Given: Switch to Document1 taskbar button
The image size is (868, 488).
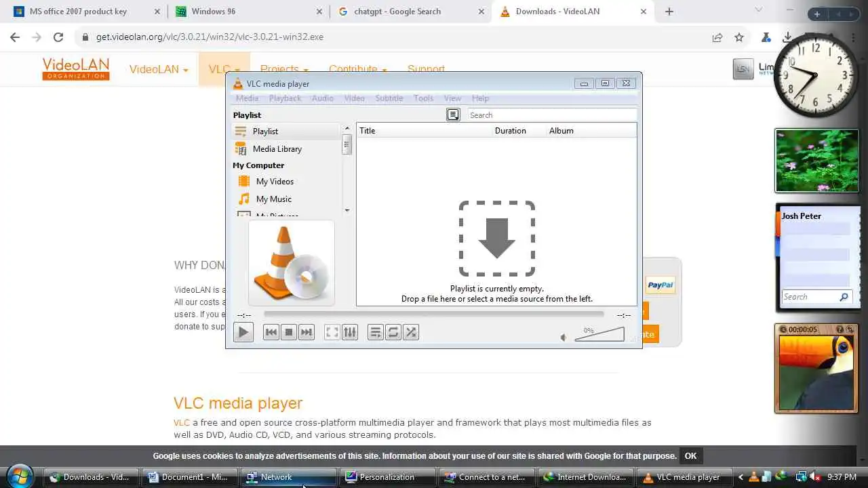Looking at the screenshot, I should pyautogui.click(x=189, y=477).
